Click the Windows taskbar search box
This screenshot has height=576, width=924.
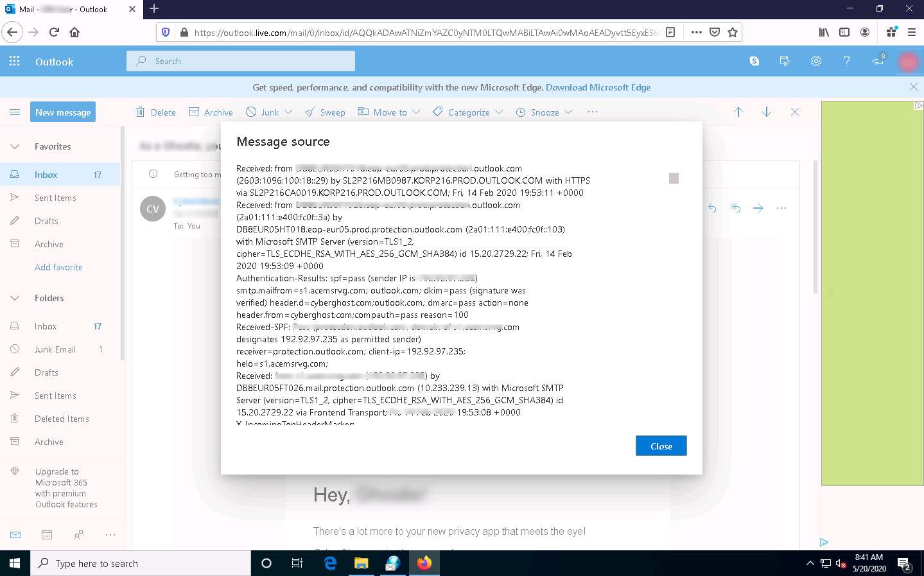click(x=141, y=563)
